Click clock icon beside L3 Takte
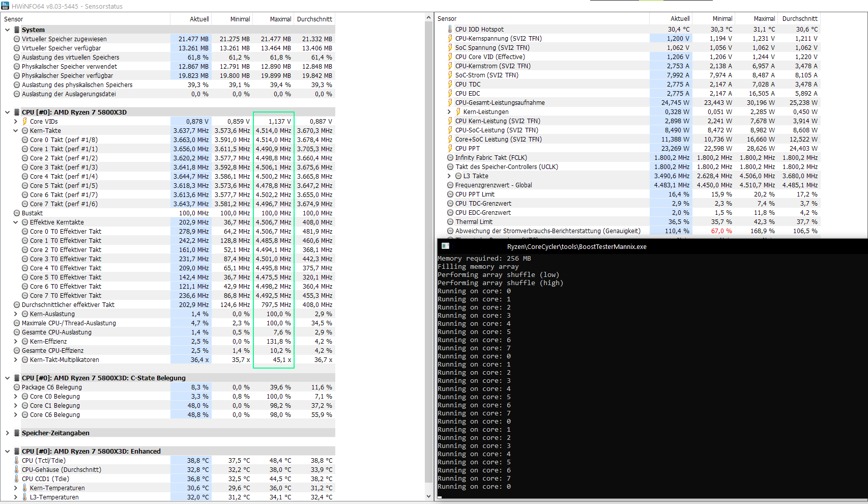This screenshot has width=868, height=504. point(458,176)
